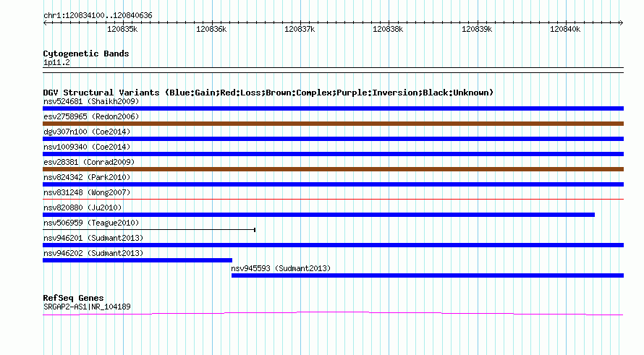644x355 pixels.
Task: Select the nsv506959 (Teague2010) label
Action: [x=91, y=223]
